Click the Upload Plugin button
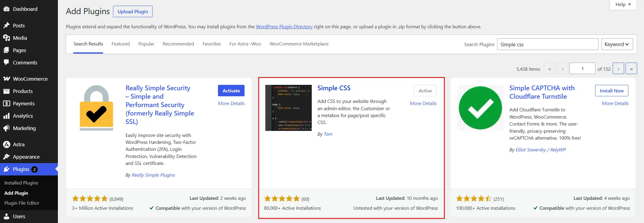Screen dimensions: 644x223 click(x=133, y=11)
